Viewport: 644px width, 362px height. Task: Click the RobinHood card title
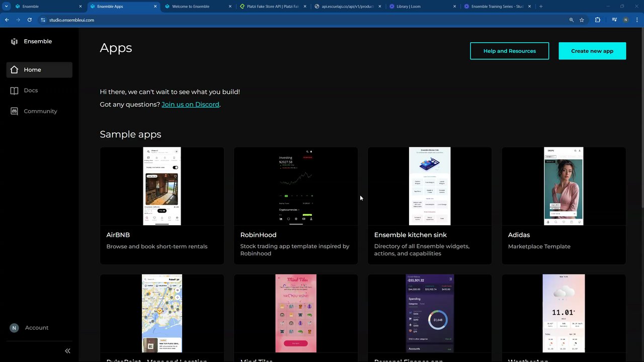[x=258, y=235]
